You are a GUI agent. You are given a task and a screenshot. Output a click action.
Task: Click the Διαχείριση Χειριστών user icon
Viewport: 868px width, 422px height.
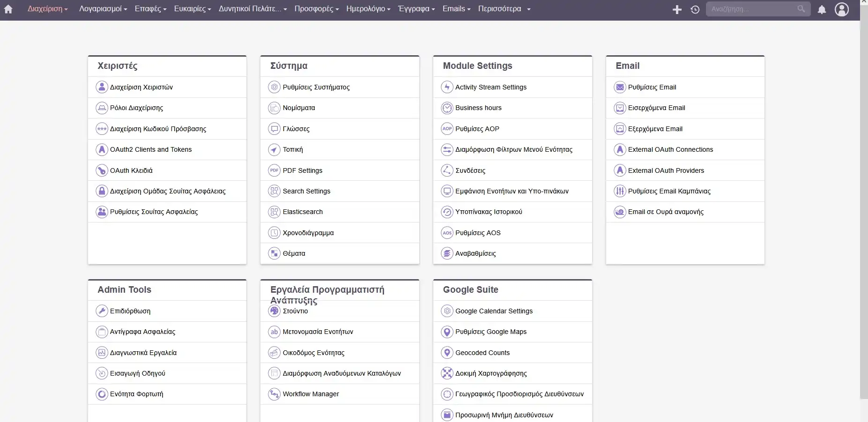(x=102, y=87)
